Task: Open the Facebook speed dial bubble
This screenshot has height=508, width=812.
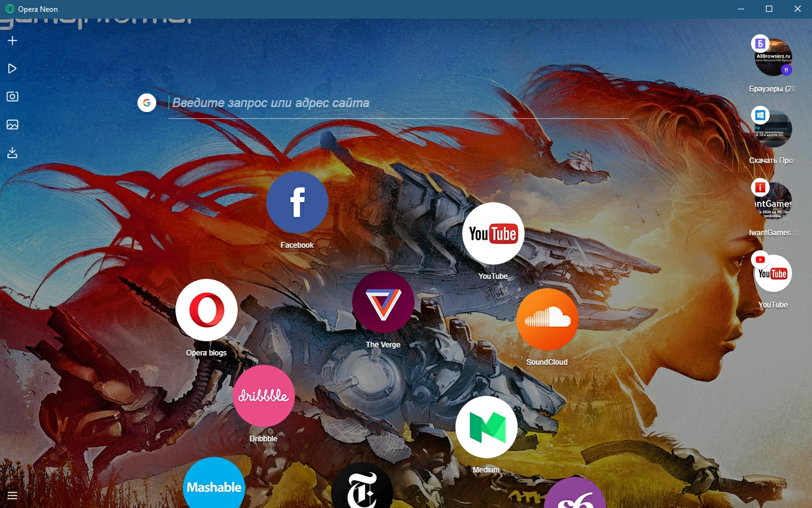Action: pyautogui.click(x=297, y=202)
